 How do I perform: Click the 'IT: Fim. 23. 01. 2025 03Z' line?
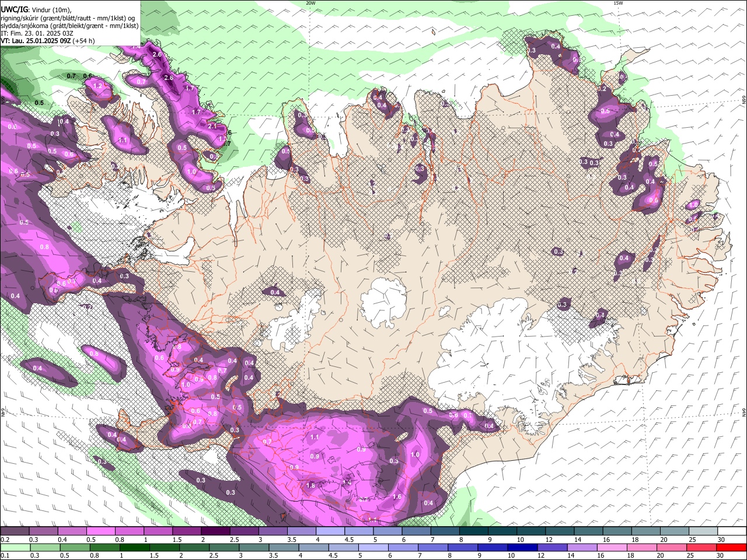click(37, 33)
